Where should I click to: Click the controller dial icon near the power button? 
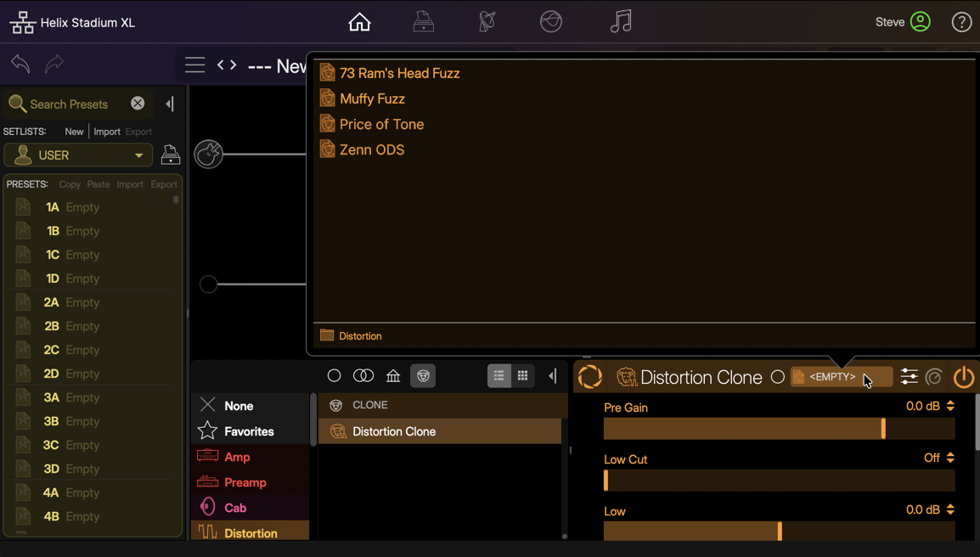[x=934, y=377]
